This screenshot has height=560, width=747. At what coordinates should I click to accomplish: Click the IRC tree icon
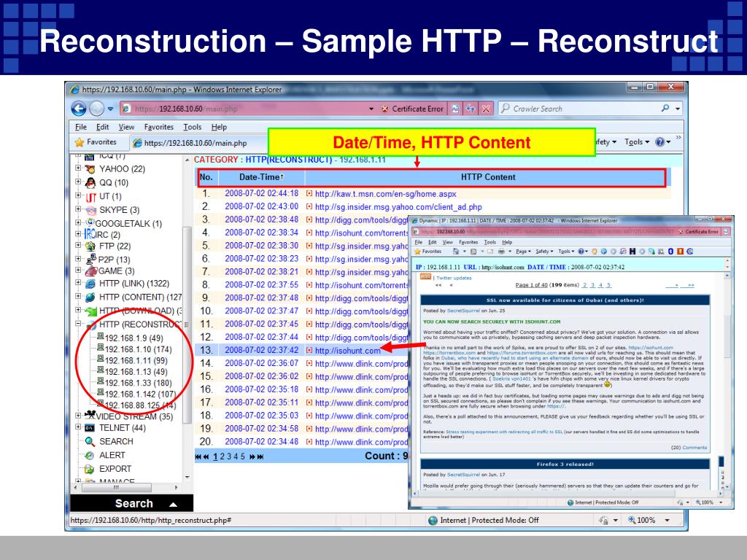pos(90,234)
